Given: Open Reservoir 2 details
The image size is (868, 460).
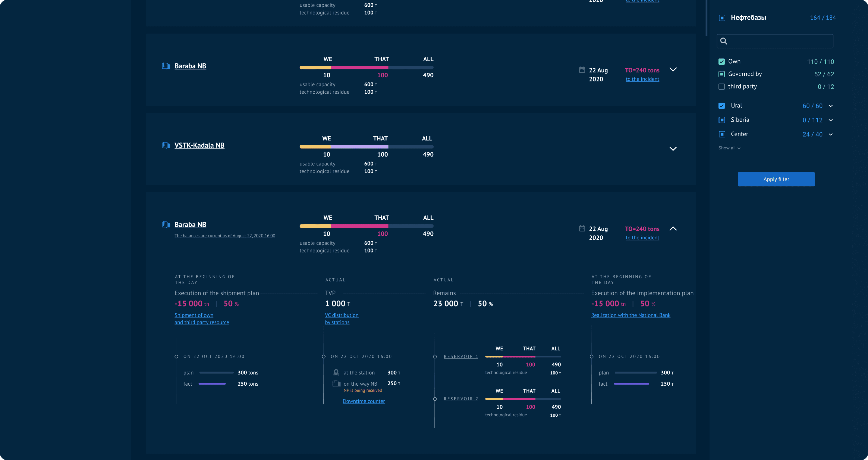Looking at the screenshot, I should (x=461, y=399).
